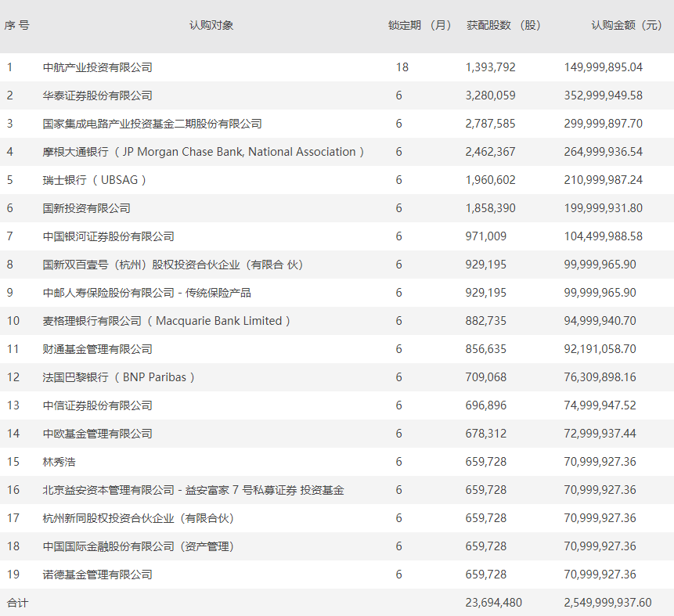The height and width of the screenshot is (616, 674).
Task: Click sequence number 10
Action: [13, 321]
